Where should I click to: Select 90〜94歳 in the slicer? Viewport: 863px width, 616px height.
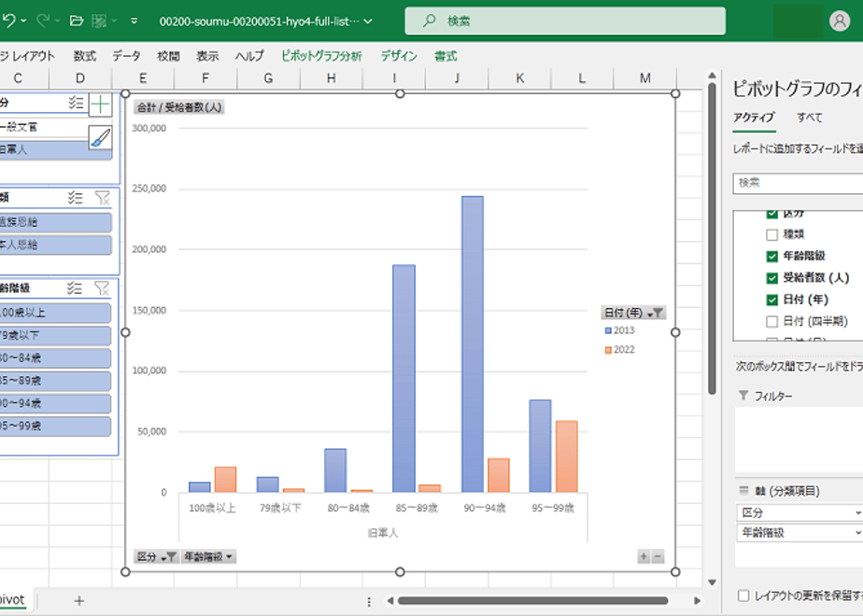[x=55, y=403]
